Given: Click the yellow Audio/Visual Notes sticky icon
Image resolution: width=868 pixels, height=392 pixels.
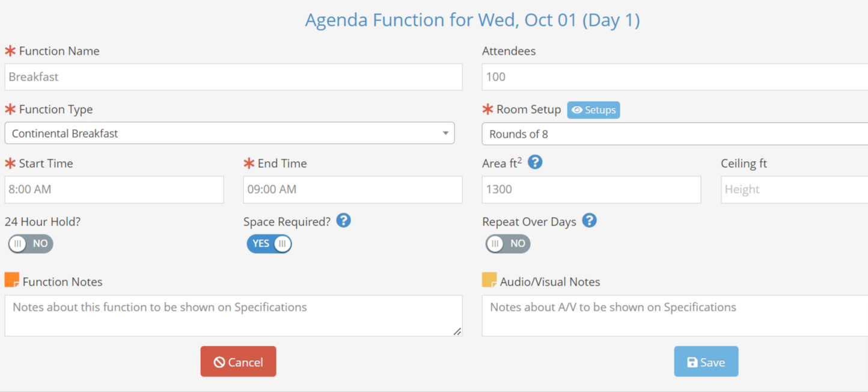Looking at the screenshot, I should [489, 280].
